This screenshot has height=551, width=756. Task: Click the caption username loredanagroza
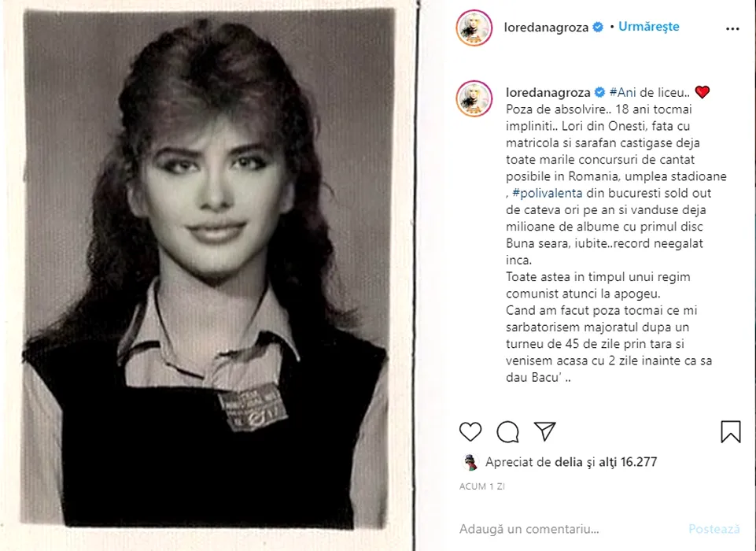pos(547,91)
